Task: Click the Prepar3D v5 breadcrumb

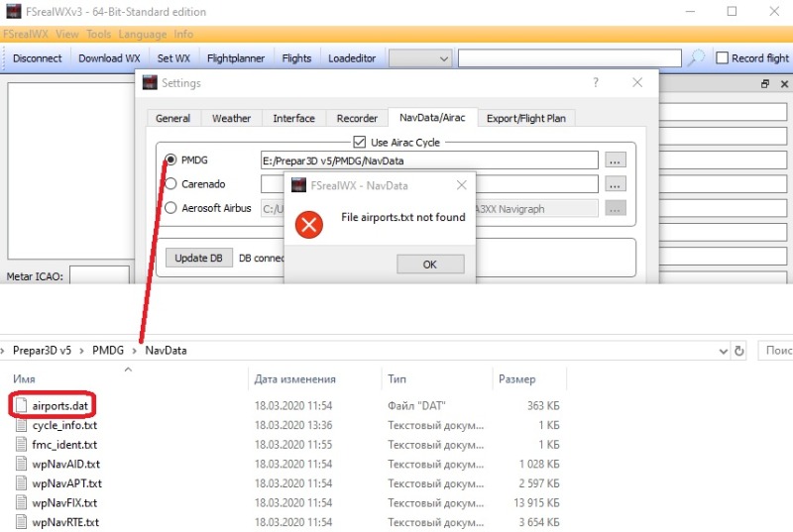Action: pos(42,351)
